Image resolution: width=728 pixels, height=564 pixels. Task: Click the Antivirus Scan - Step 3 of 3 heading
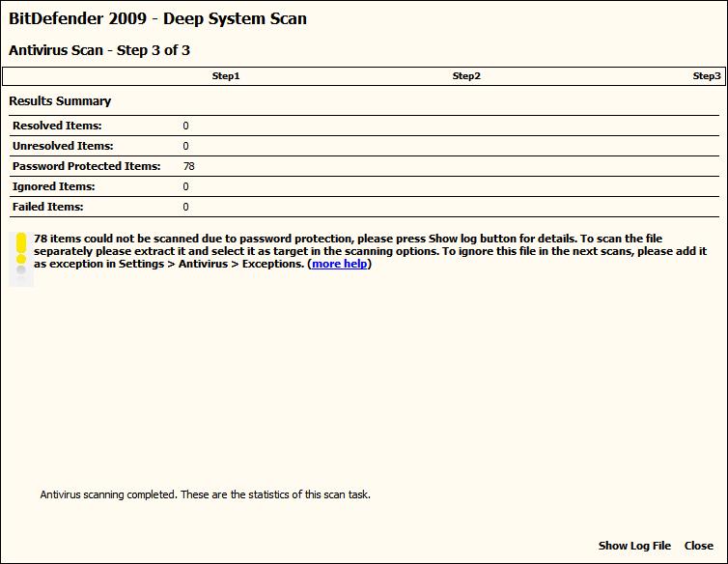click(x=99, y=50)
